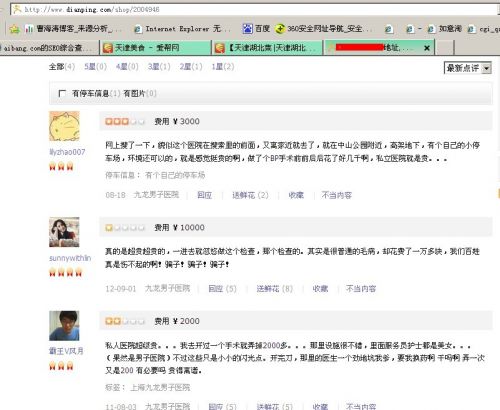Click the 有图片(0) filter text
500x410 pixels.
pos(140,93)
